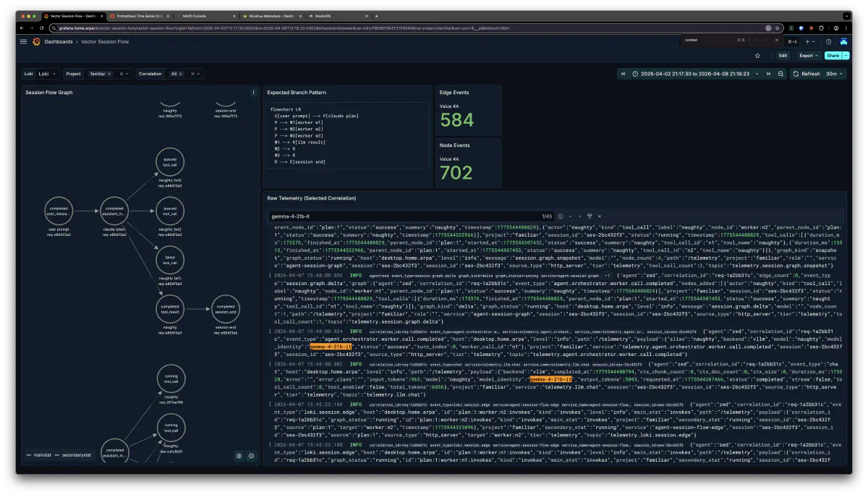Reload the browser page
The image size is (868, 495).
(42, 27)
